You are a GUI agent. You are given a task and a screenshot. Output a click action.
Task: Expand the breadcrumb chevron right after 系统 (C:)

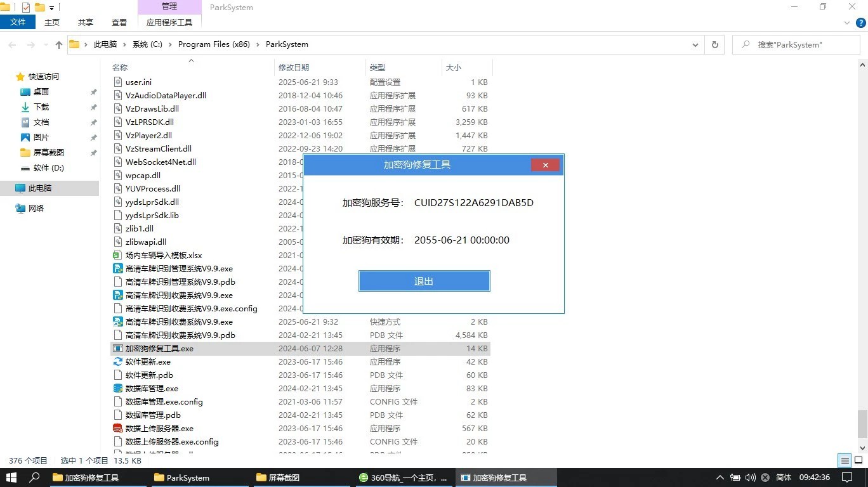[170, 44]
